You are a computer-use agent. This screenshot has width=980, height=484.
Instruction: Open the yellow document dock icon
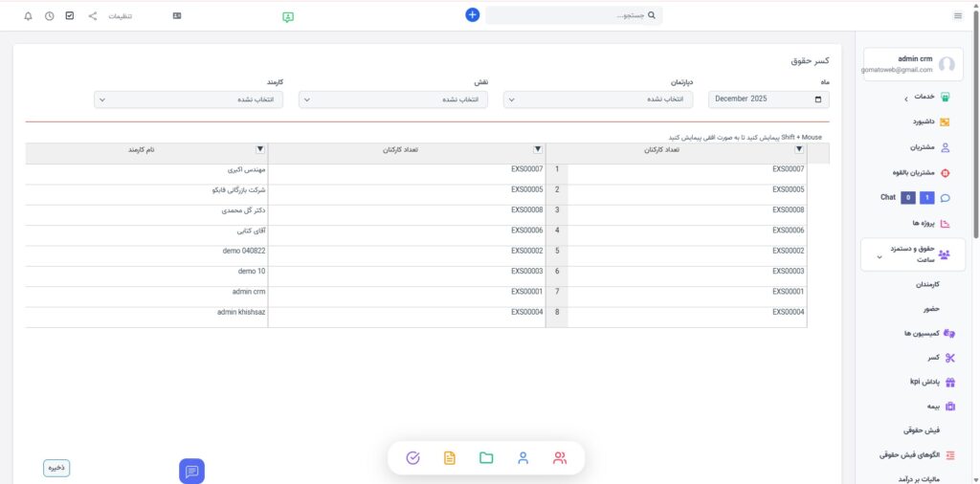coord(450,458)
